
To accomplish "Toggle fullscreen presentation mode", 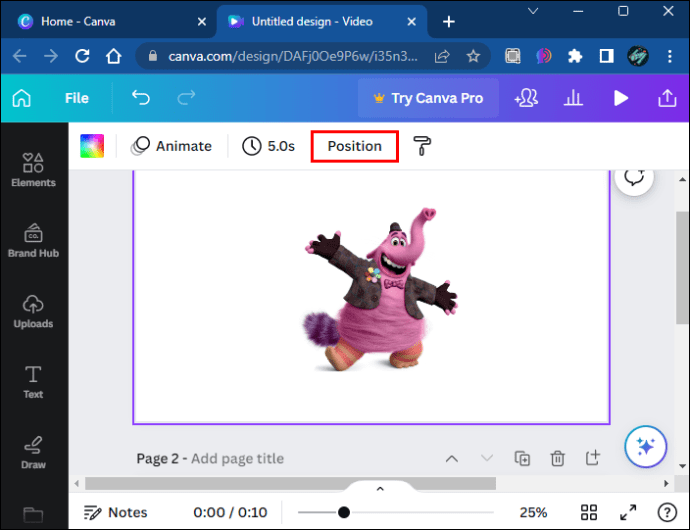I will (x=628, y=512).
